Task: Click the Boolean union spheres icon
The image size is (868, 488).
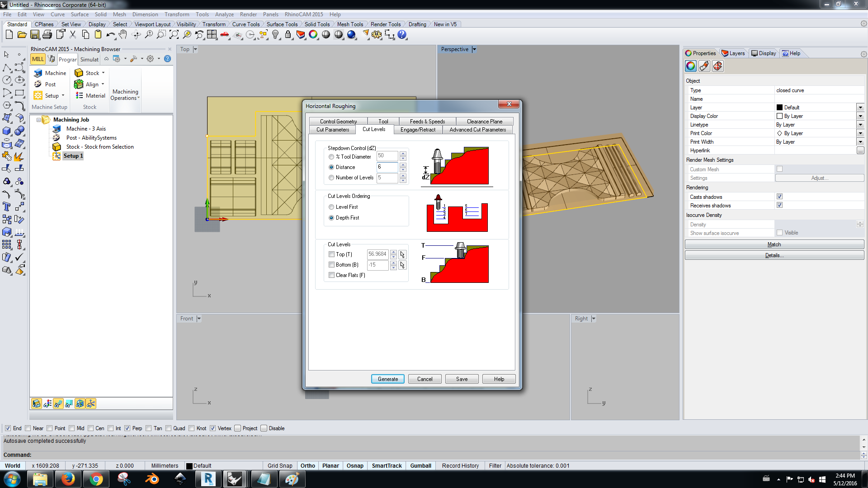Action: pyautogui.click(x=19, y=131)
